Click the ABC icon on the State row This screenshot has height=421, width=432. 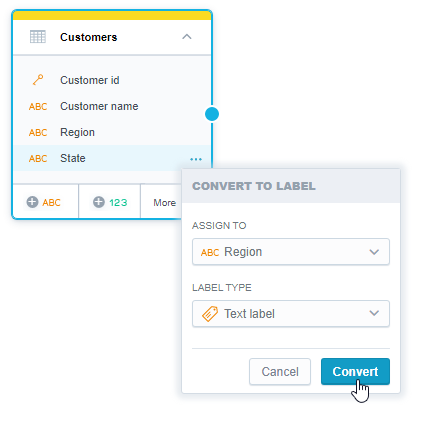tap(38, 158)
